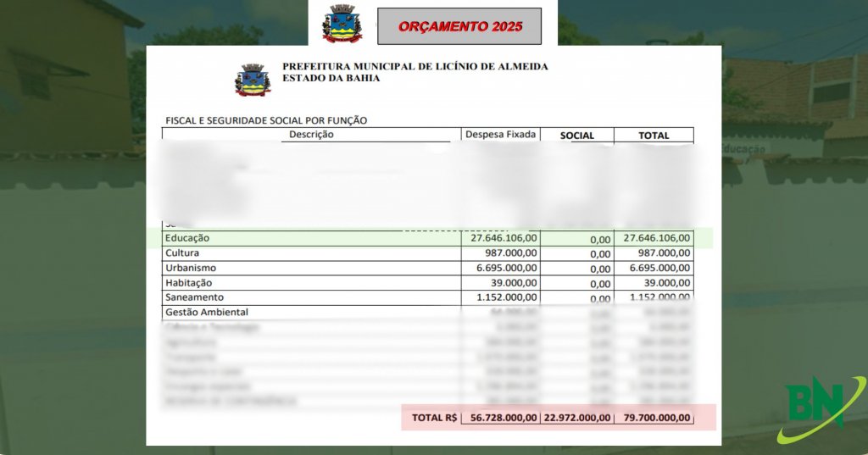Screen dimensions: 868x455
Task: Click the Gestão Ambiental row label
Action: [206, 312]
